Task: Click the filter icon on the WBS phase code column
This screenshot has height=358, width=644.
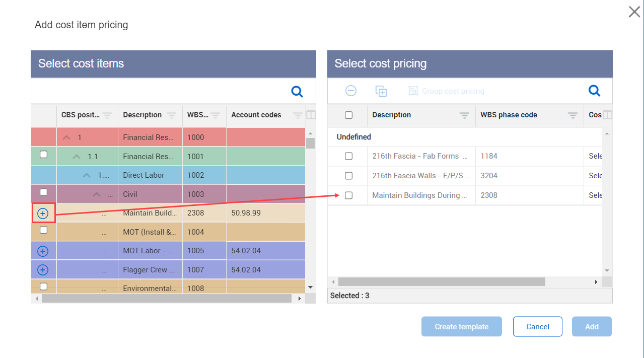Action: click(572, 115)
